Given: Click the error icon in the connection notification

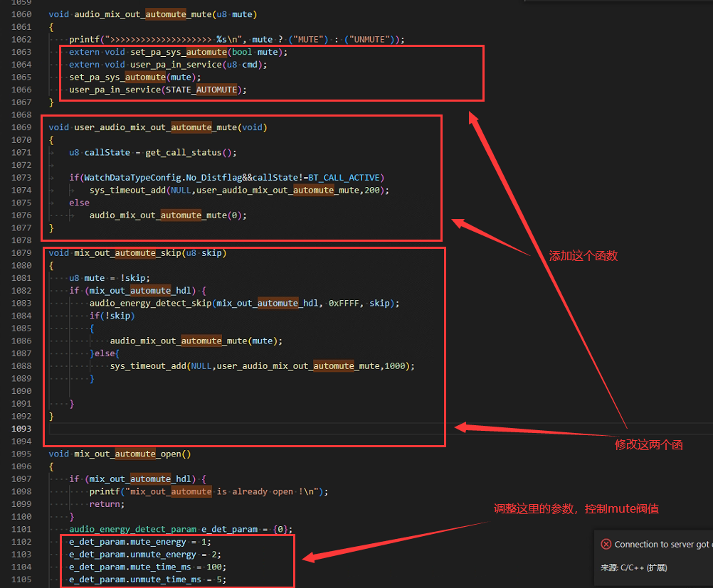Looking at the screenshot, I should coord(606,544).
